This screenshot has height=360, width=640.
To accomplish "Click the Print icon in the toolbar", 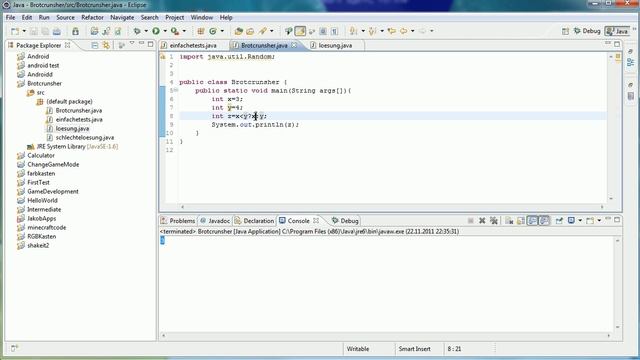I will (57, 31).
